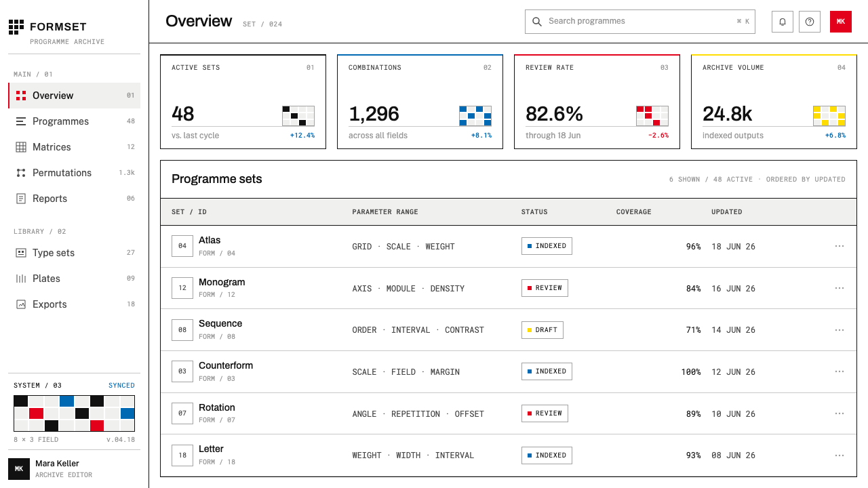Click the INDEXED status badge for Atlas
Screen dimensions: 868x488
[547, 246]
